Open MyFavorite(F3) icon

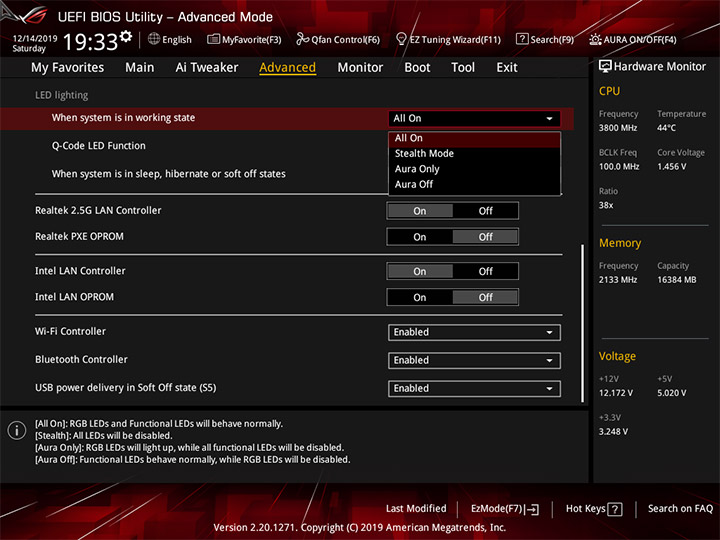[213, 39]
